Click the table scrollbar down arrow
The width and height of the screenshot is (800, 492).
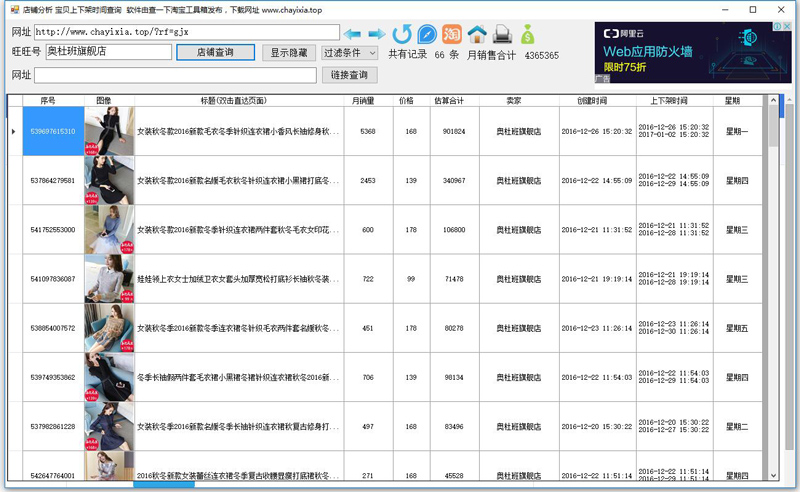coord(773,475)
